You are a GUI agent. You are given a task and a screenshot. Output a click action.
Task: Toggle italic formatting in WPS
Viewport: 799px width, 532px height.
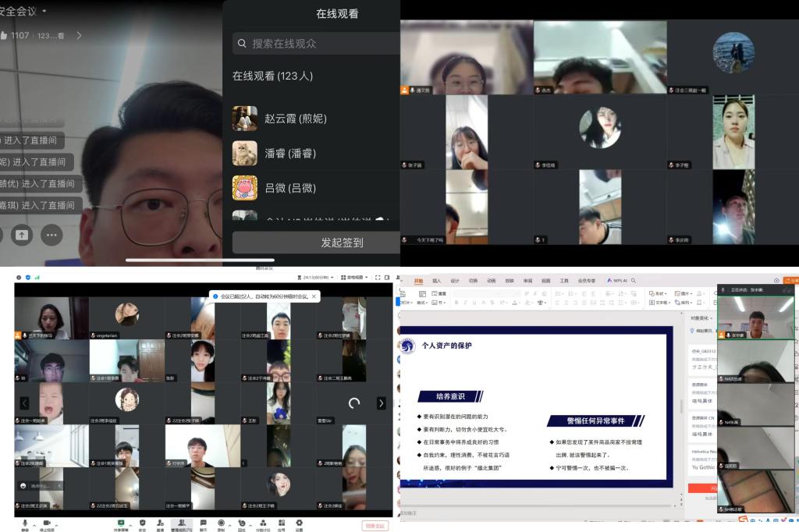pos(465,303)
